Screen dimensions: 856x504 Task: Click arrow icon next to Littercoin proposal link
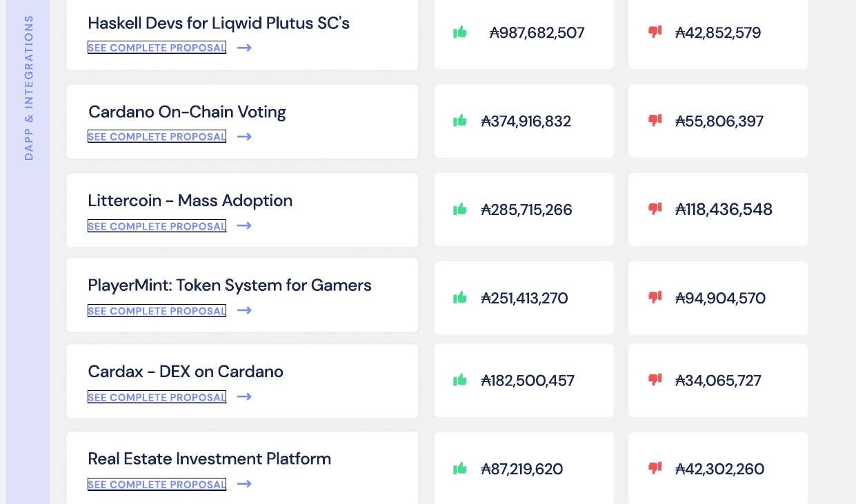244,226
